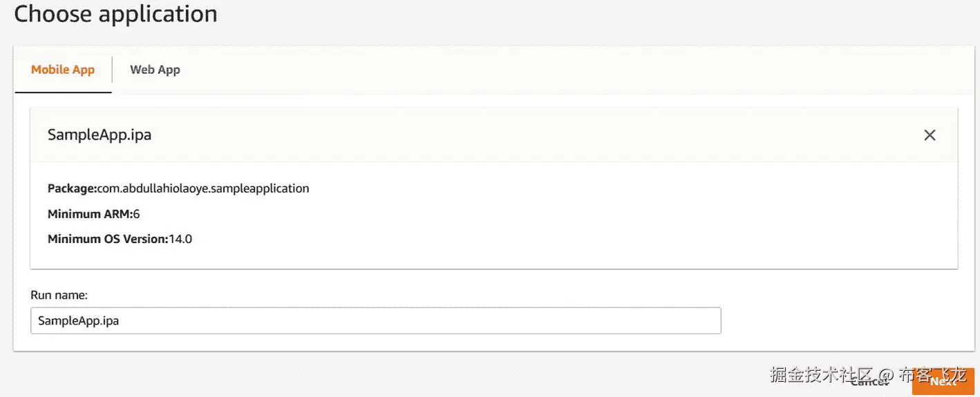Click empty tab strip right of Web App

[553, 70]
